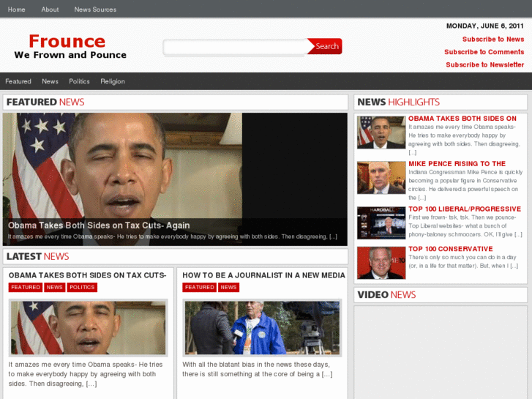Click the Subscribe to News link

point(492,40)
